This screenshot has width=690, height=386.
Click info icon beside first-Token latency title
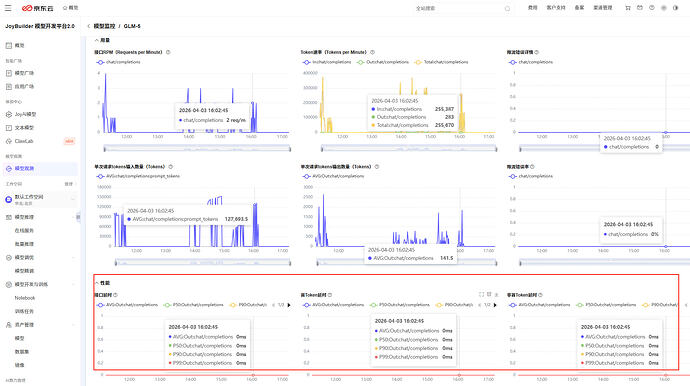click(330, 295)
